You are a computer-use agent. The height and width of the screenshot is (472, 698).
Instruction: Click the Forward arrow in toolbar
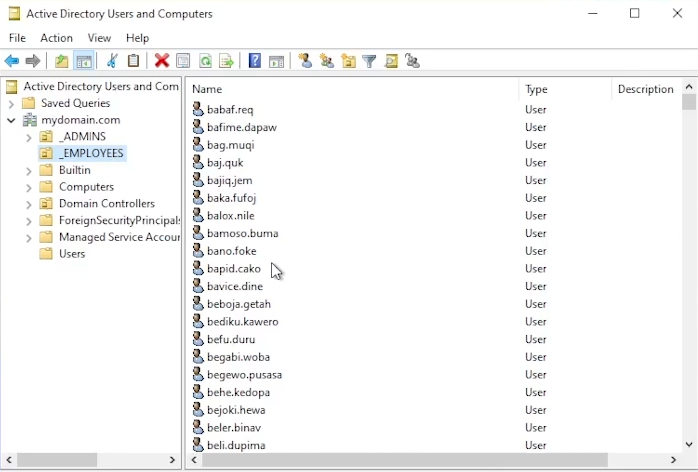(33, 61)
